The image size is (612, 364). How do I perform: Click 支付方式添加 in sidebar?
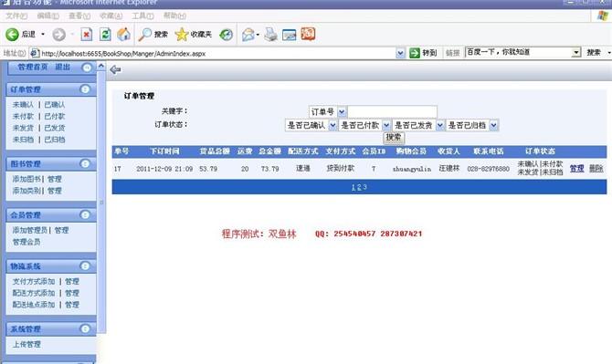tap(34, 281)
